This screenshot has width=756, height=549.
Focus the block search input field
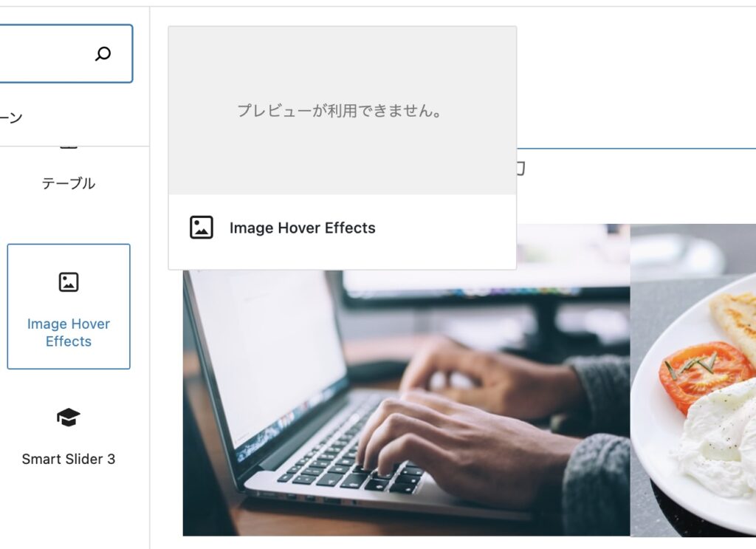66,53
